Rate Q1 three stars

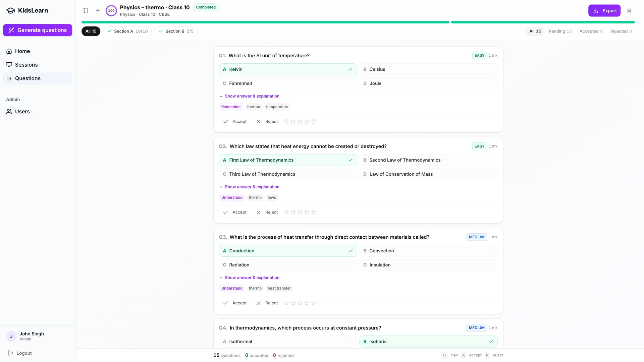pyautogui.click(x=300, y=122)
